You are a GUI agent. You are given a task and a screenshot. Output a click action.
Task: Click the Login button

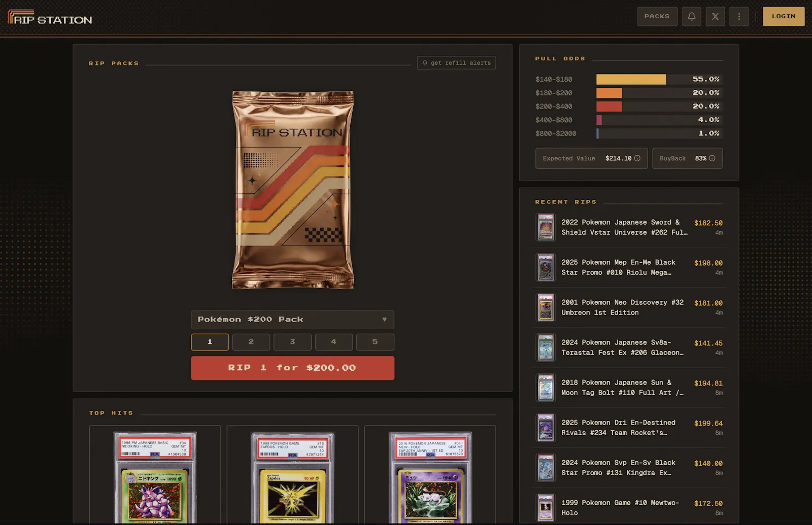tap(784, 16)
